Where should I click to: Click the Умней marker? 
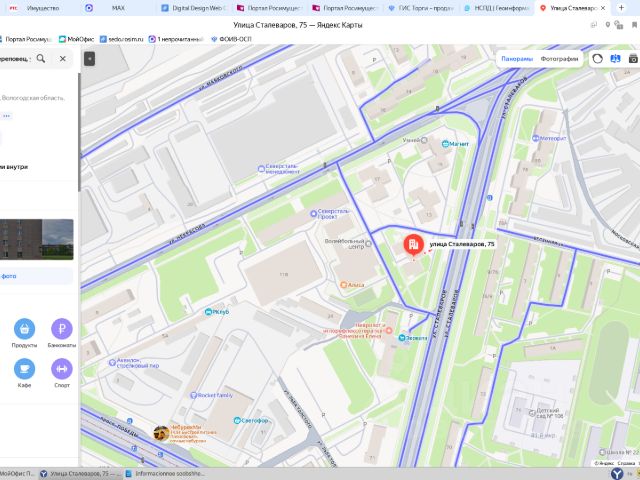424,140
